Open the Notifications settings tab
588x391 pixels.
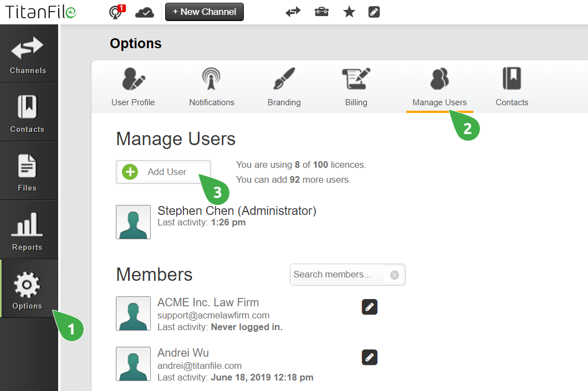pos(211,86)
